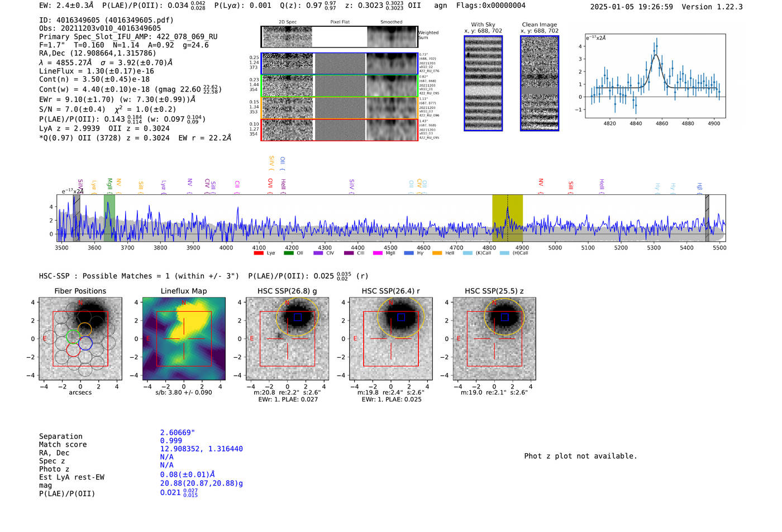782x532 pixels.
Task: Click the 'Phot z plot not available.' message
Action: pyautogui.click(x=580, y=456)
